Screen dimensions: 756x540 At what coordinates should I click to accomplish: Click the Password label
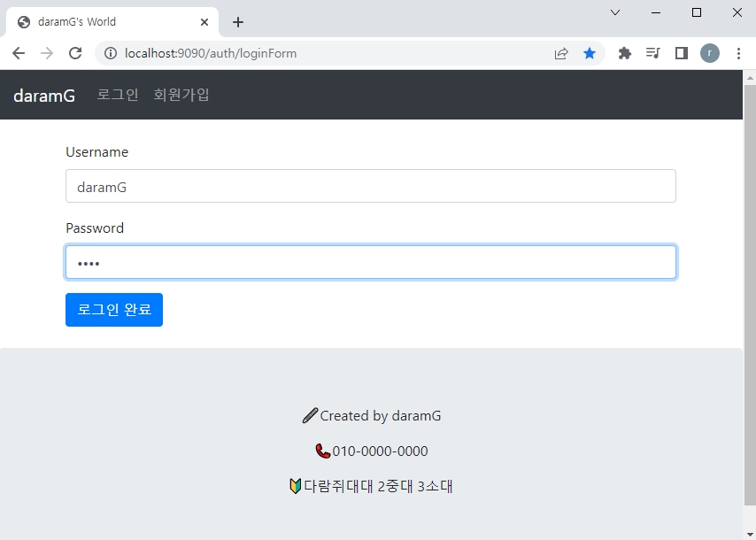coord(95,228)
